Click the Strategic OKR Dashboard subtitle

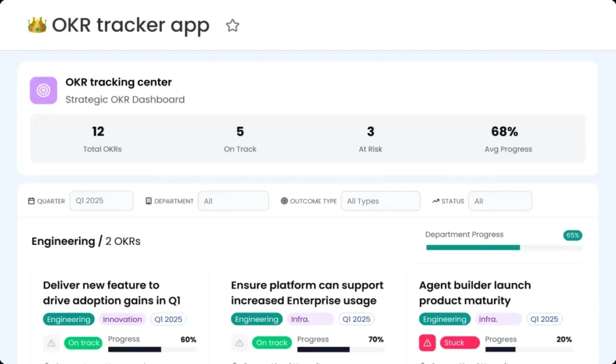point(125,99)
